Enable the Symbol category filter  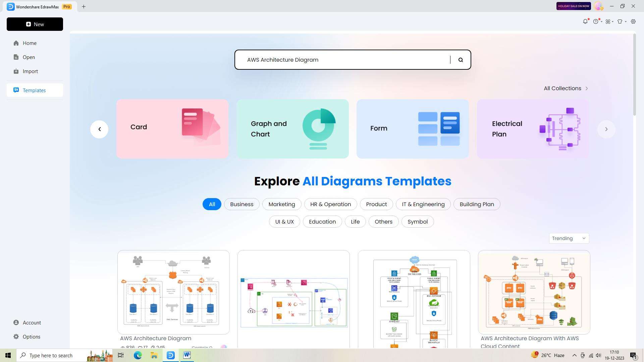coord(417,222)
